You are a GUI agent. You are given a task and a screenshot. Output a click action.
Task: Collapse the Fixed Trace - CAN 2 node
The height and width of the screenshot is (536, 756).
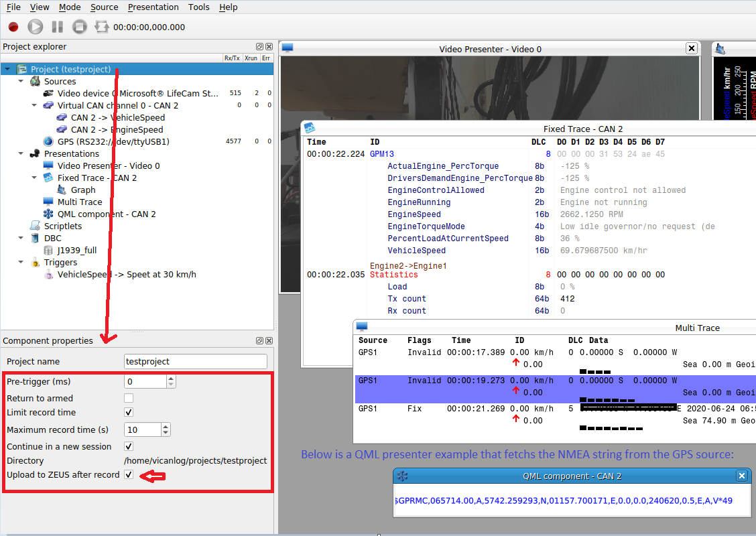coord(34,178)
